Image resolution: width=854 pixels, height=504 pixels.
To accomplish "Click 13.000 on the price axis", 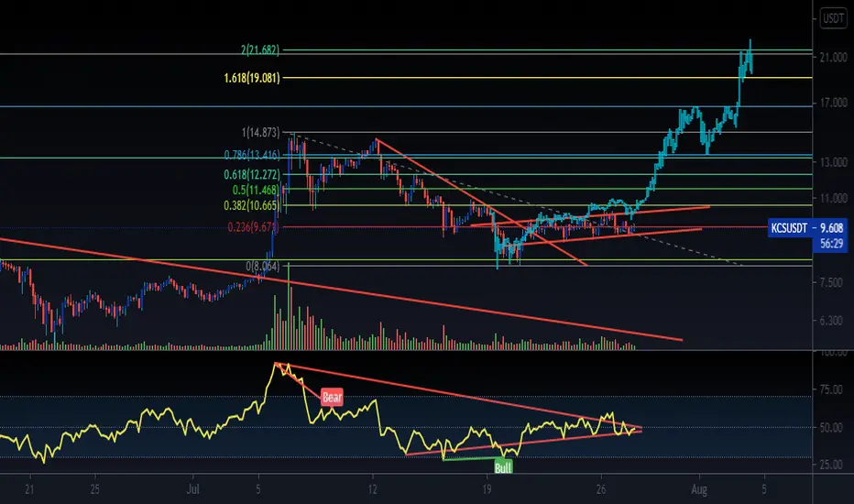I will (833, 162).
